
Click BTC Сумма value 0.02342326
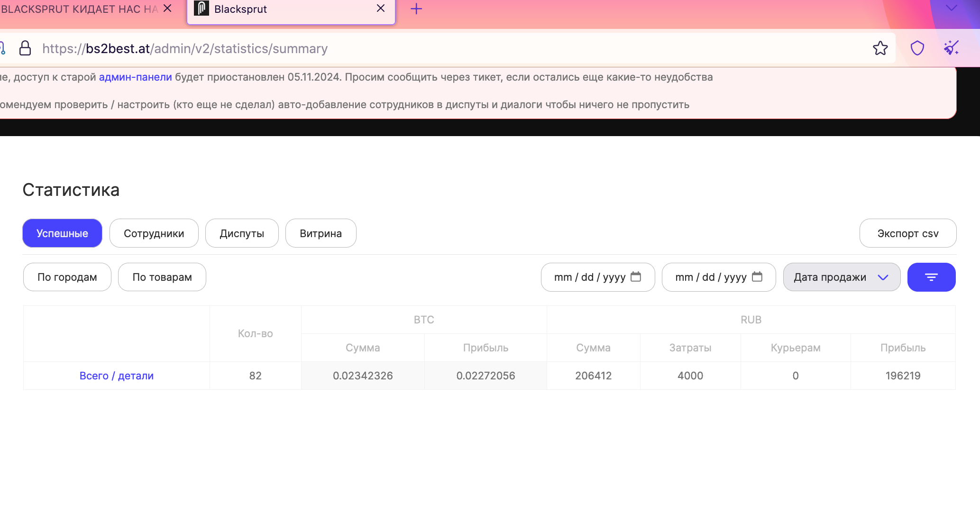tap(363, 376)
